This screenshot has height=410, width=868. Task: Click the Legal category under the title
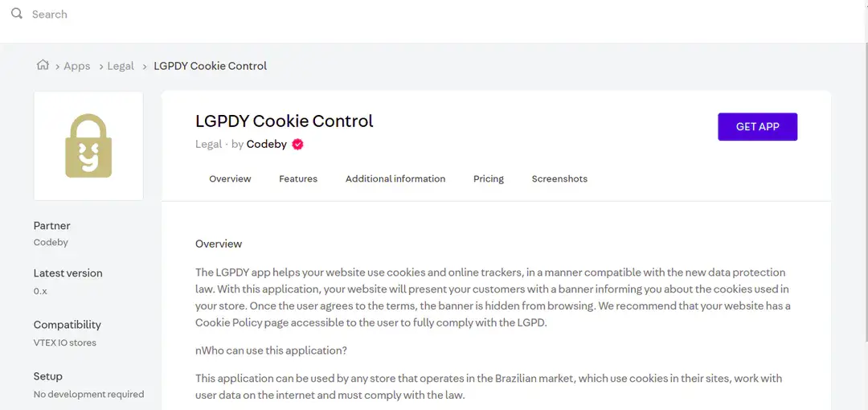[208, 144]
